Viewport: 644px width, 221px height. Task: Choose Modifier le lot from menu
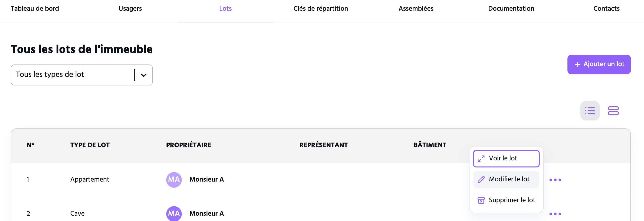506,179
